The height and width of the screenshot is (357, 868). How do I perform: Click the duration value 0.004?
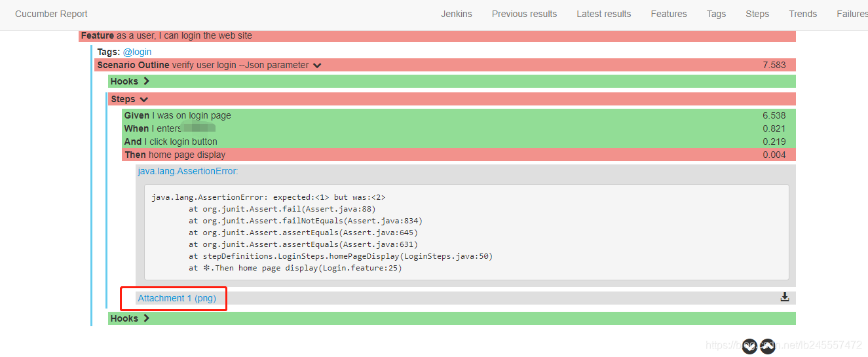point(774,155)
